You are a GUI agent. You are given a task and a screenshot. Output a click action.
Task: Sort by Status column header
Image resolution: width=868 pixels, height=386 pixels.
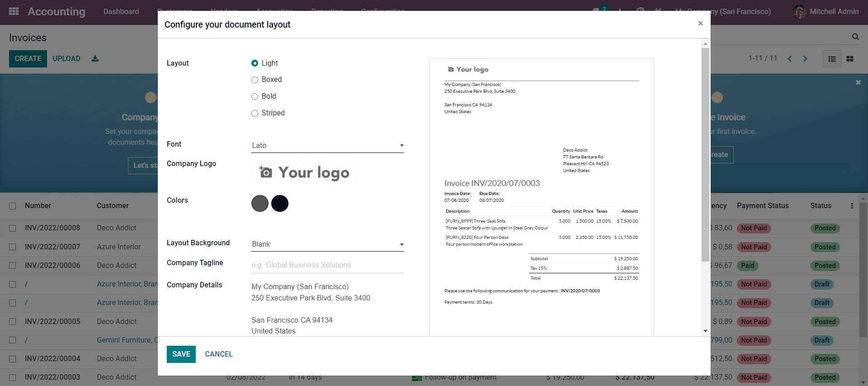coord(821,206)
